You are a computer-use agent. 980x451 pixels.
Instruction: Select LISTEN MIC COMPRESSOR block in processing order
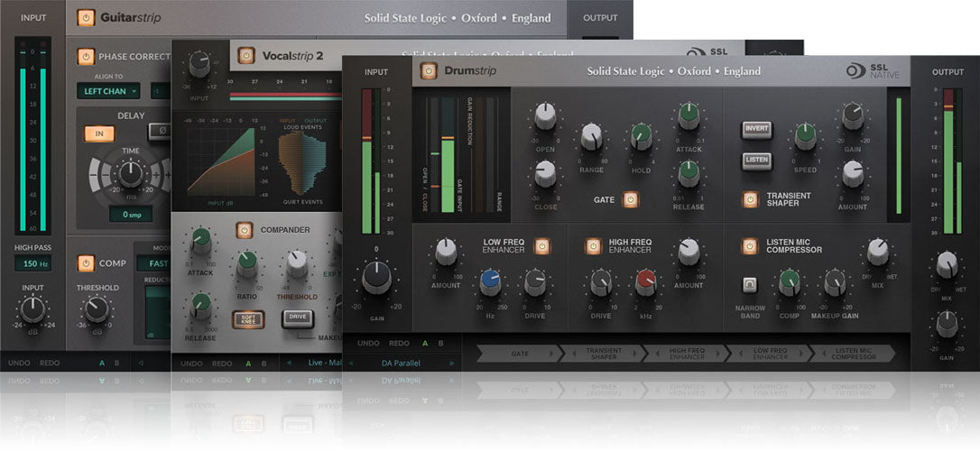point(854,354)
